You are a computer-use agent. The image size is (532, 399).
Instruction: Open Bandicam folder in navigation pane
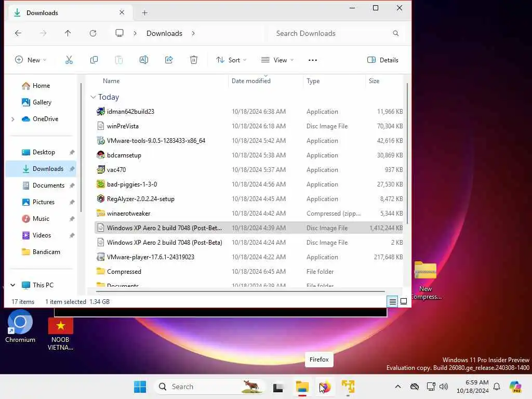(46, 252)
